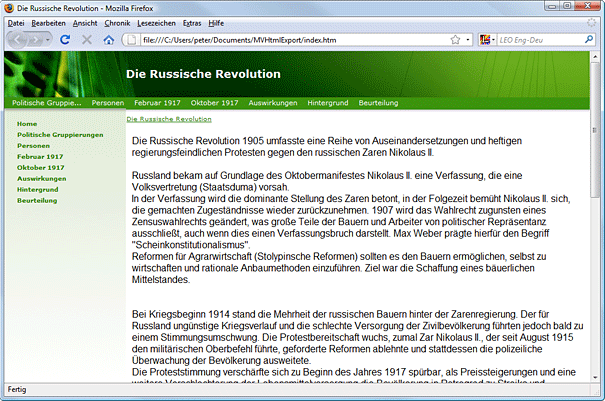Open Oktober 1917 in the sidebar
605x401 pixels.
tap(41, 168)
